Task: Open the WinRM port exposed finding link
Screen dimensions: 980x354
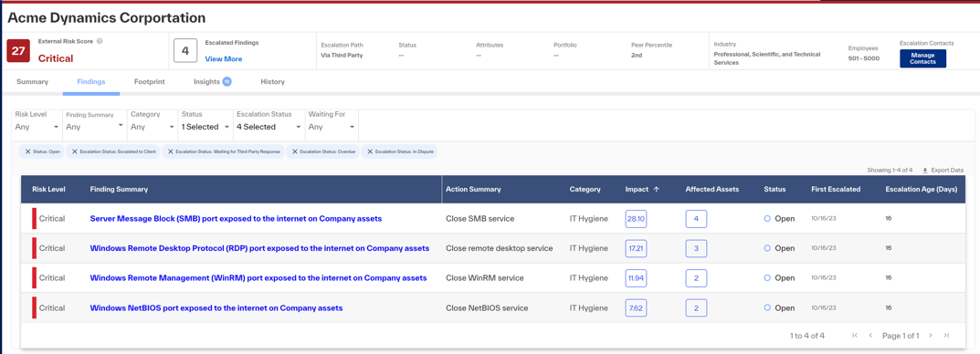Action: (x=258, y=278)
